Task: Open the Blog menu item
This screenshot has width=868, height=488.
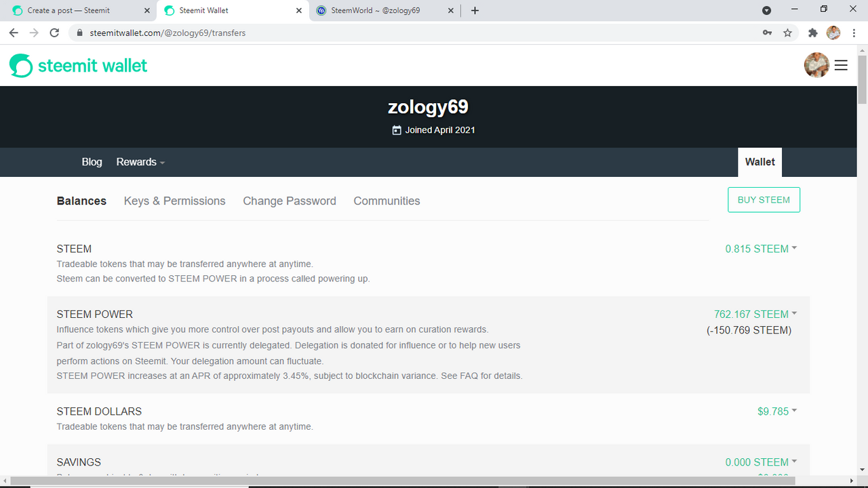Action: point(92,162)
